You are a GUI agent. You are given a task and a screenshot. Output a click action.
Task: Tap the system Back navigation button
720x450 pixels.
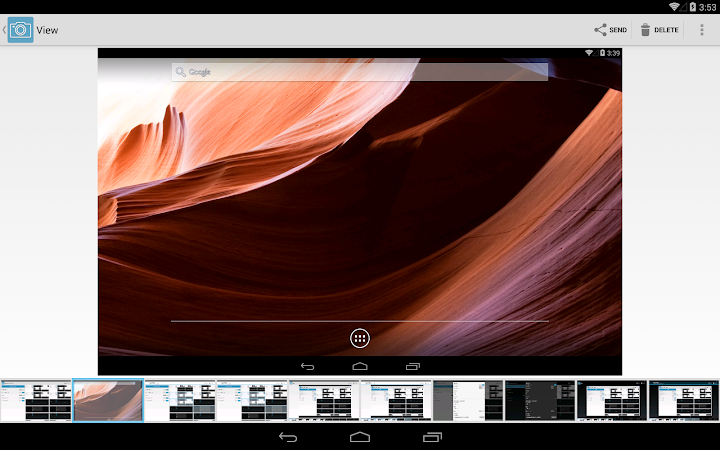click(288, 437)
